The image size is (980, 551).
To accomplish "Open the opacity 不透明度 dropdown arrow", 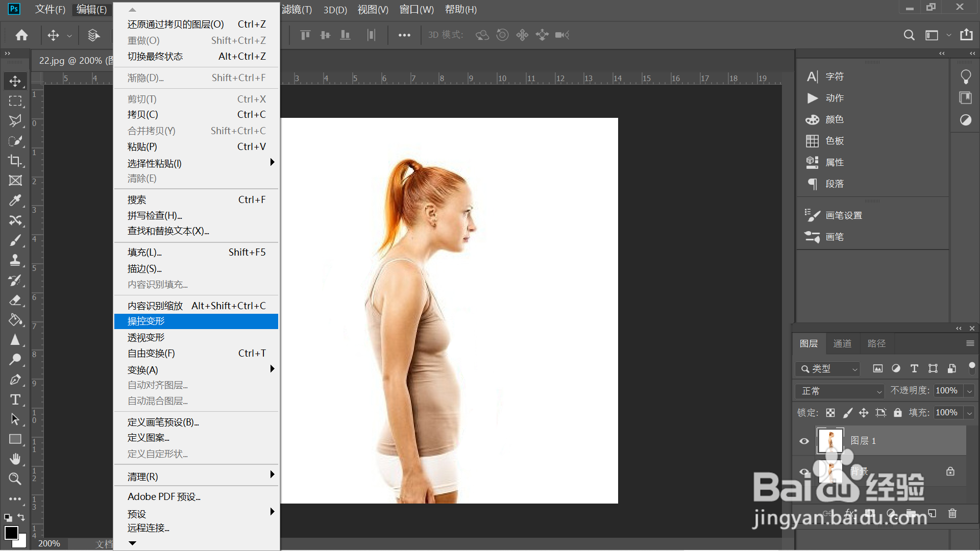I will (969, 391).
